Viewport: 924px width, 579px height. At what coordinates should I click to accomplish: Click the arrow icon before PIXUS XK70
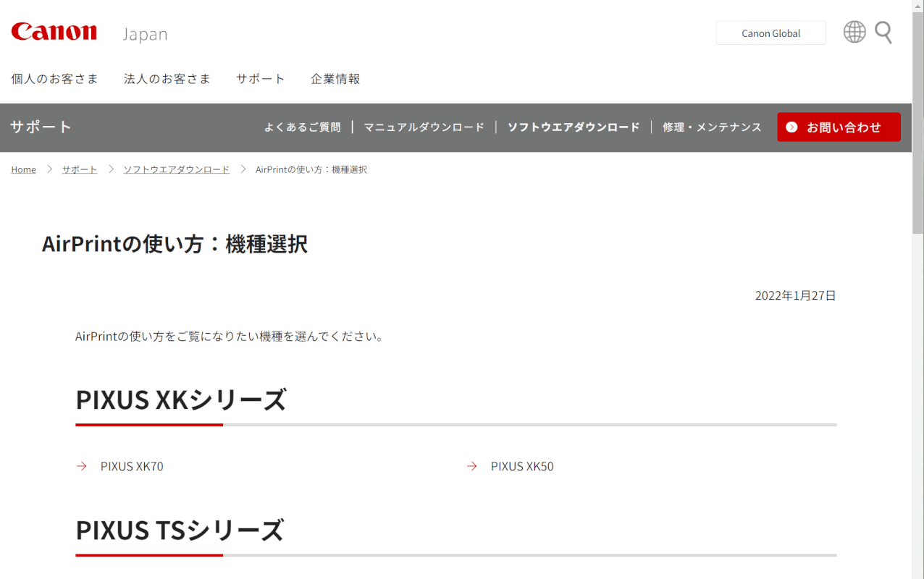(x=82, y=466)
